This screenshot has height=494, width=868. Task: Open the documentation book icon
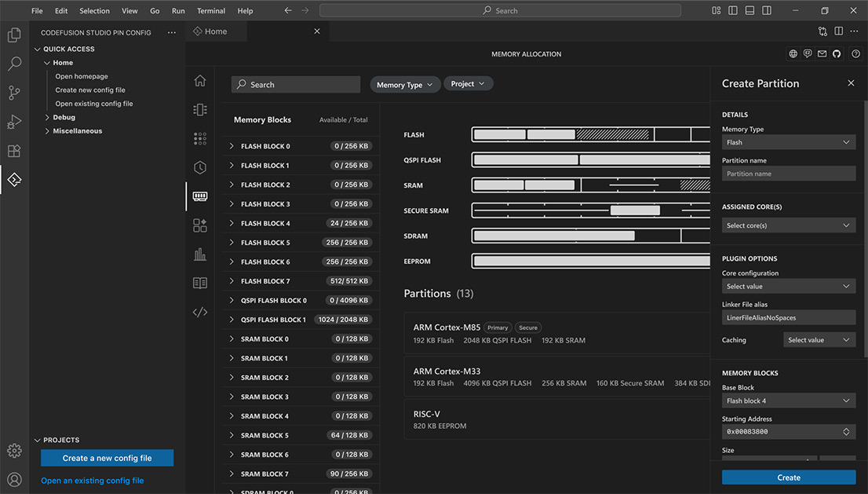(200, 283)
